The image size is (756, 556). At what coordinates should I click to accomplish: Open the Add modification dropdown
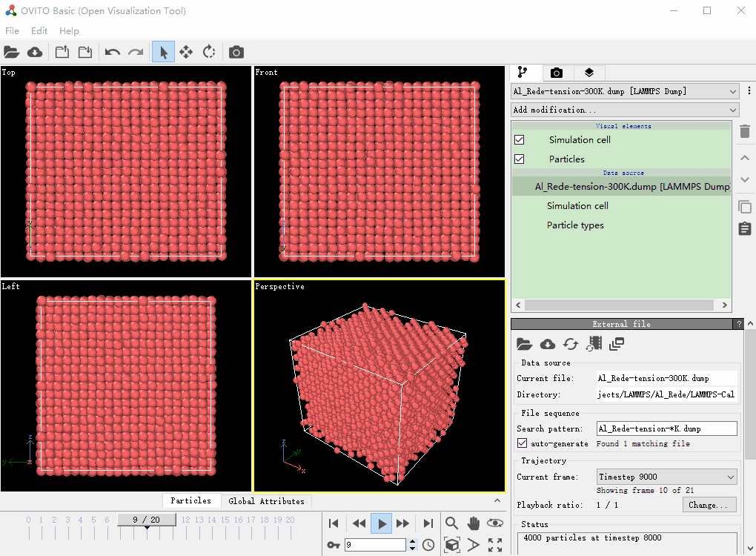[625, 110]
